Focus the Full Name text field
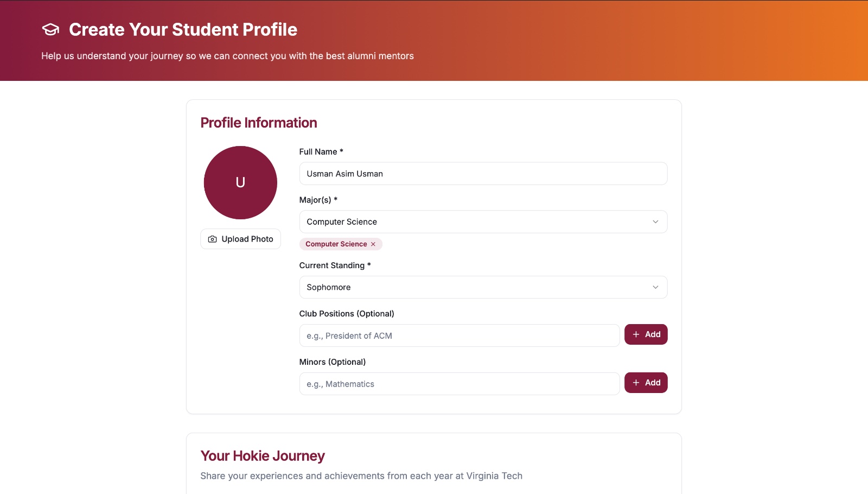 coord(483,174)
